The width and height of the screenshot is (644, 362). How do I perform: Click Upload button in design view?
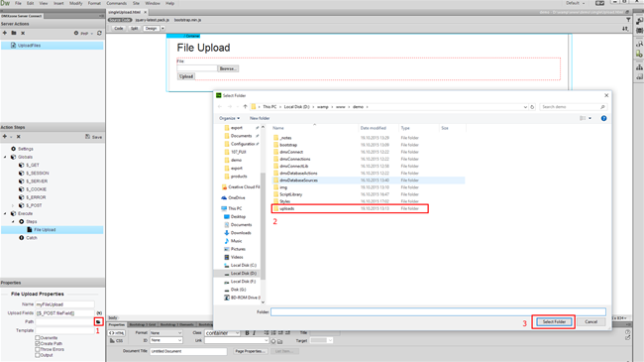tap(186, 76)
